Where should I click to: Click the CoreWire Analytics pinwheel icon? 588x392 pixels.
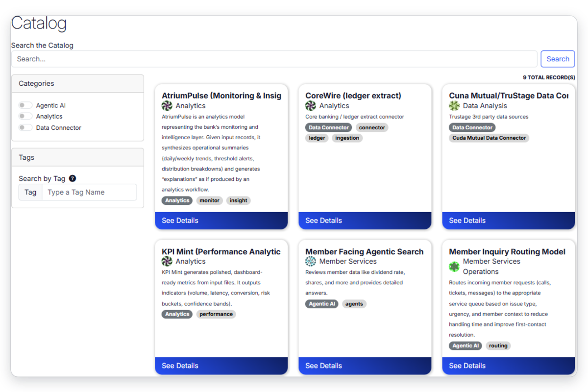click(x=311, y=106)
